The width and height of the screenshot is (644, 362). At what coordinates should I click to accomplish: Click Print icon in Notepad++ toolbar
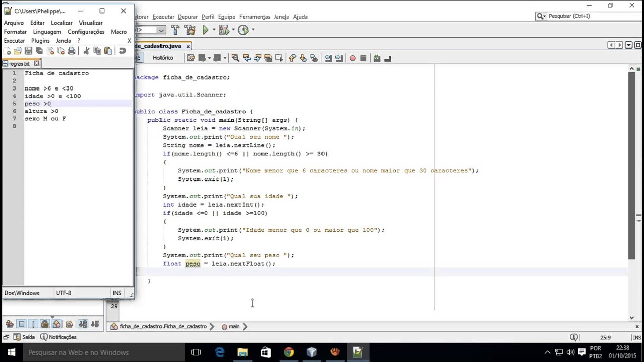click(x=71, y=51)
